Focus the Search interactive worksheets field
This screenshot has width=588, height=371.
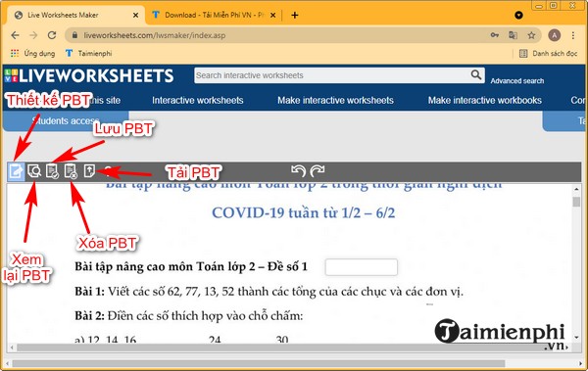tap(332, 75)
